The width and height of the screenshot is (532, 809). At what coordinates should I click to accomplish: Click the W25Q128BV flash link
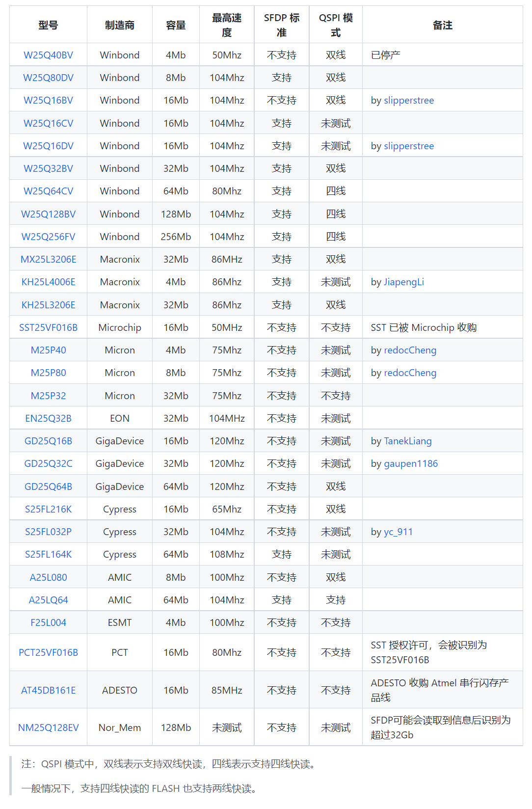click(48, 214)
